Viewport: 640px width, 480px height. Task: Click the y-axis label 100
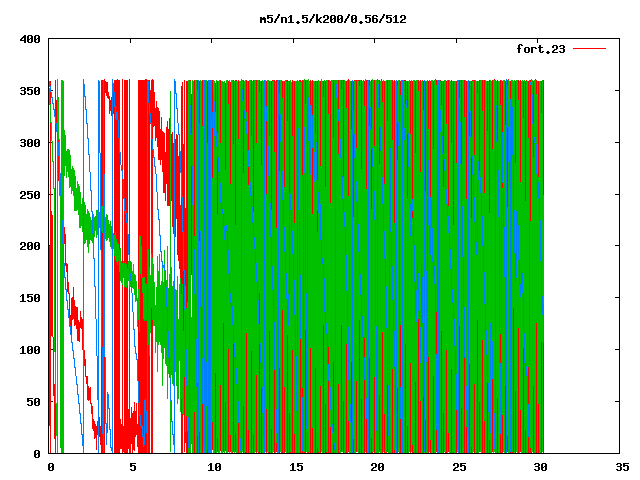point(30,350)
